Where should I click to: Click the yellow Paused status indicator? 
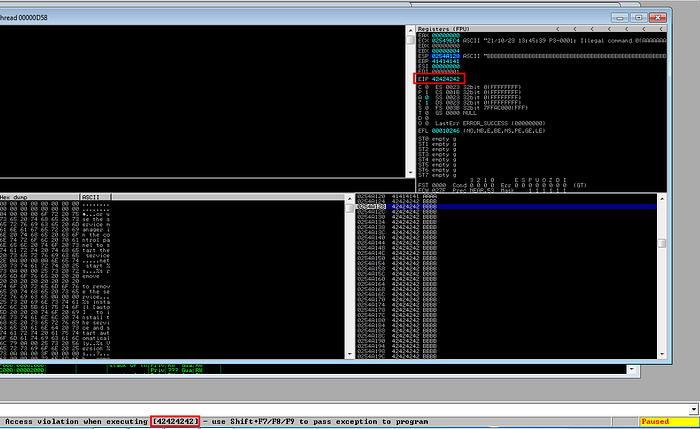(668, 421)
